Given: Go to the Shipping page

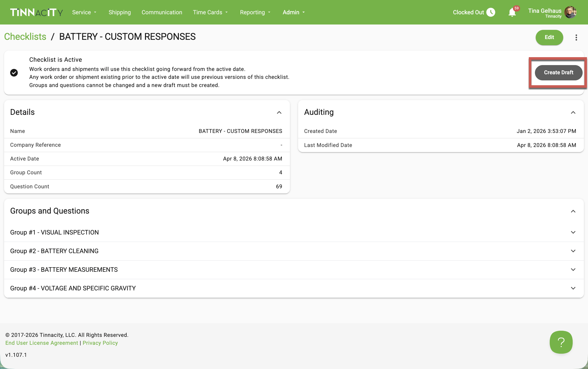Looking at the screenshot, I should (119, 12).
